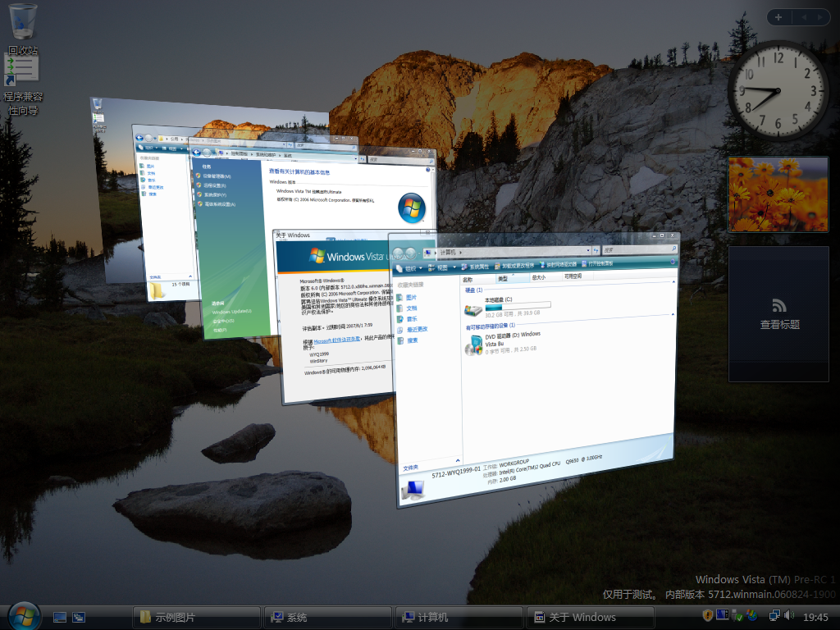Click the Switch between windows quick launch icon

point(79,617)
